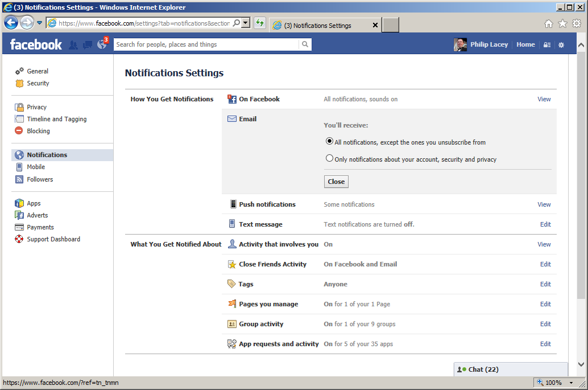Select Only account, security and privacy radio
Screen dimensions: 588x390
click(x=329, y=158)
